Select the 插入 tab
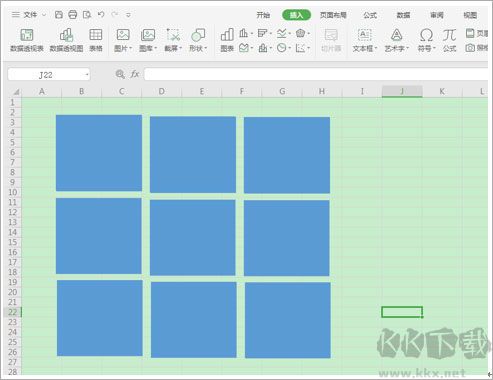The image size is (493, 380). (296, 15)
